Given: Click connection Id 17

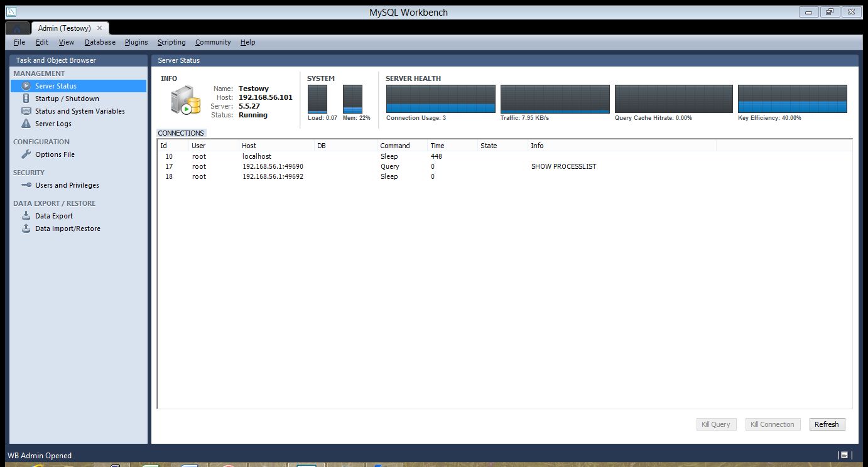Looking at the screenshot, I should [169, 166].
